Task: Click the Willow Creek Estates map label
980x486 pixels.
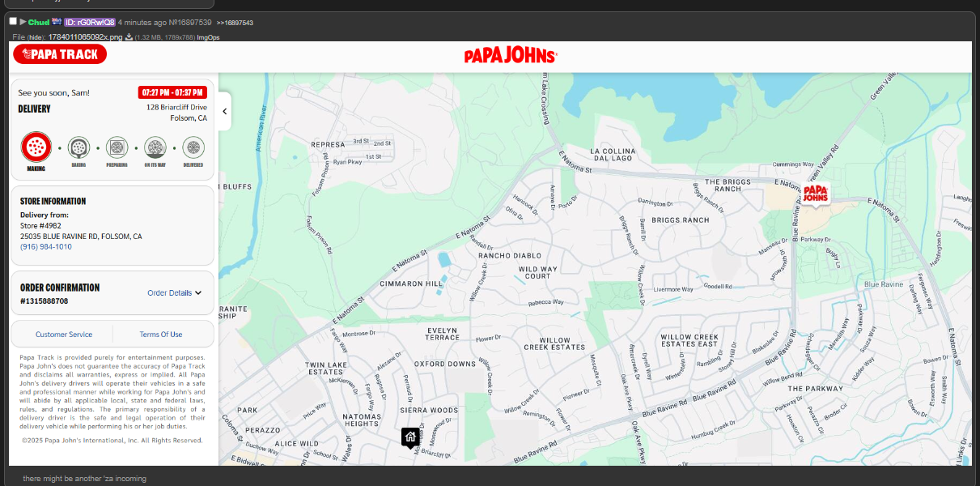Action: 554,343
